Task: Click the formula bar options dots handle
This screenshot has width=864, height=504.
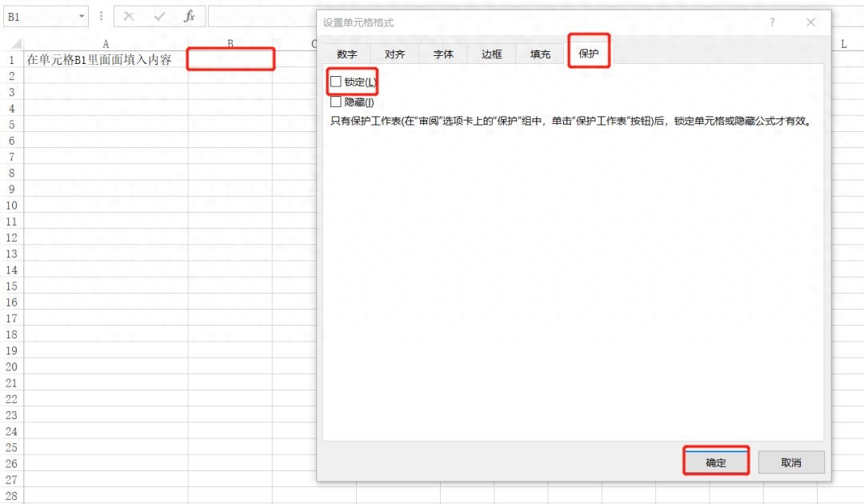Action: pyautogui.click(x=101, y=17)
